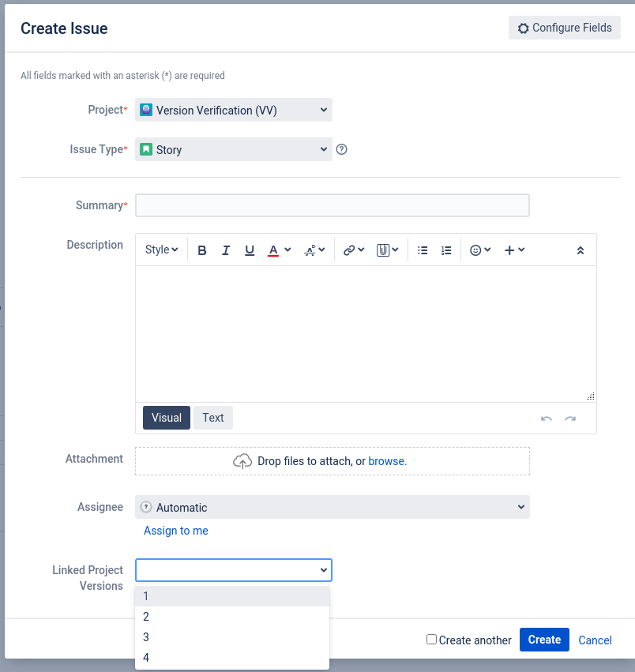Click the Issue Type help icon
The height and width of the screenshot is (672, 635).
pos(342,149)
